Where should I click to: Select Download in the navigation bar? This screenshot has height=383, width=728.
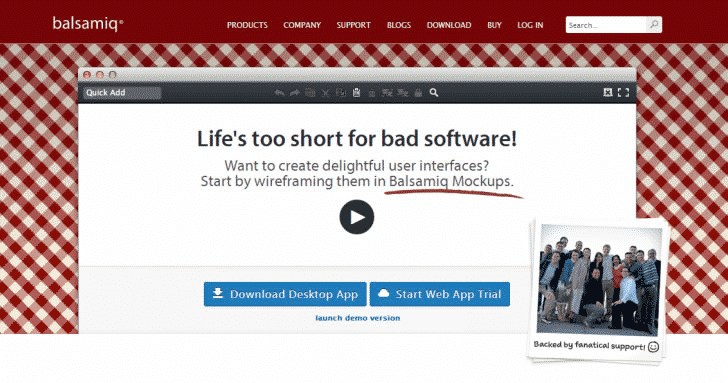[449, 25]
